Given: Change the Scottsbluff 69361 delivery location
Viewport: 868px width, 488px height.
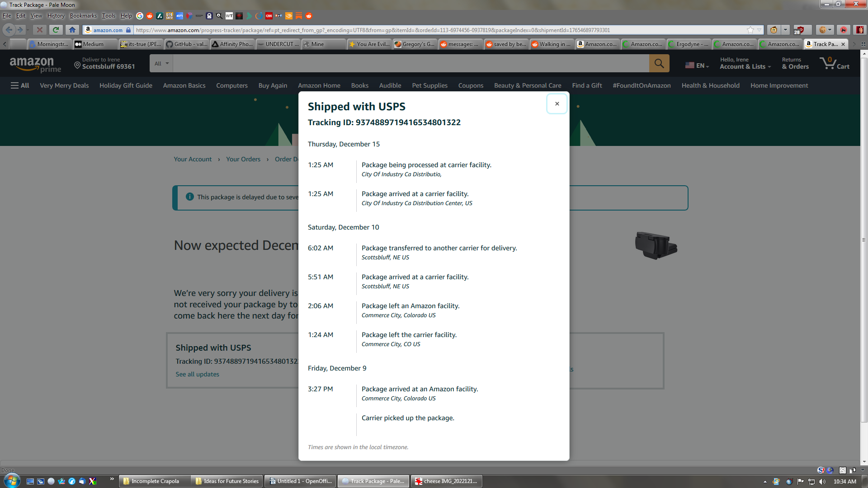Looking at the screenshot, I should click(104, 63).
